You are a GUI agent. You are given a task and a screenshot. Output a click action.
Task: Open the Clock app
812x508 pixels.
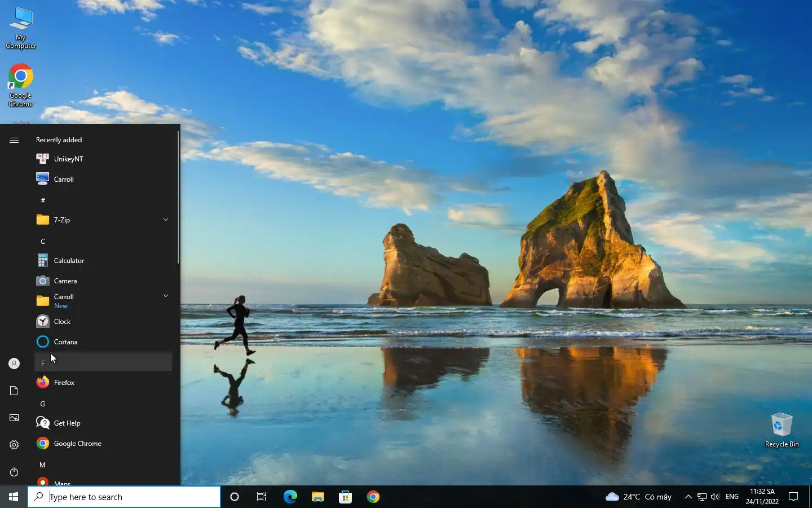click(x=103, y=321)
